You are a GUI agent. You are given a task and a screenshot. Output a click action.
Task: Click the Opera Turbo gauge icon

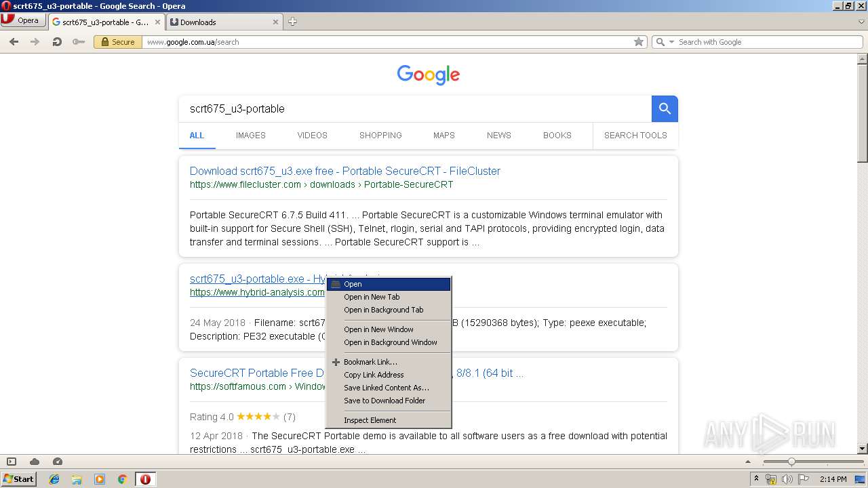58,462
